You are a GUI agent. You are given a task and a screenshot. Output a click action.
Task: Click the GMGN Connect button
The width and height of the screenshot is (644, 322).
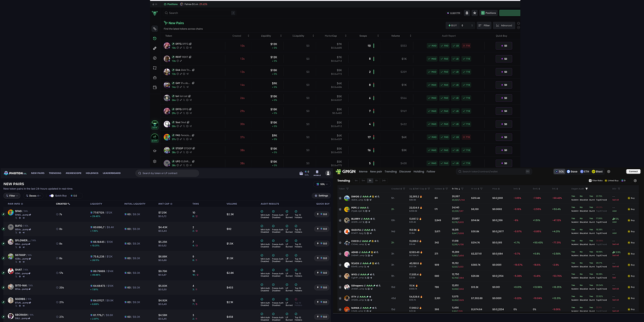[x=633, y=172]
